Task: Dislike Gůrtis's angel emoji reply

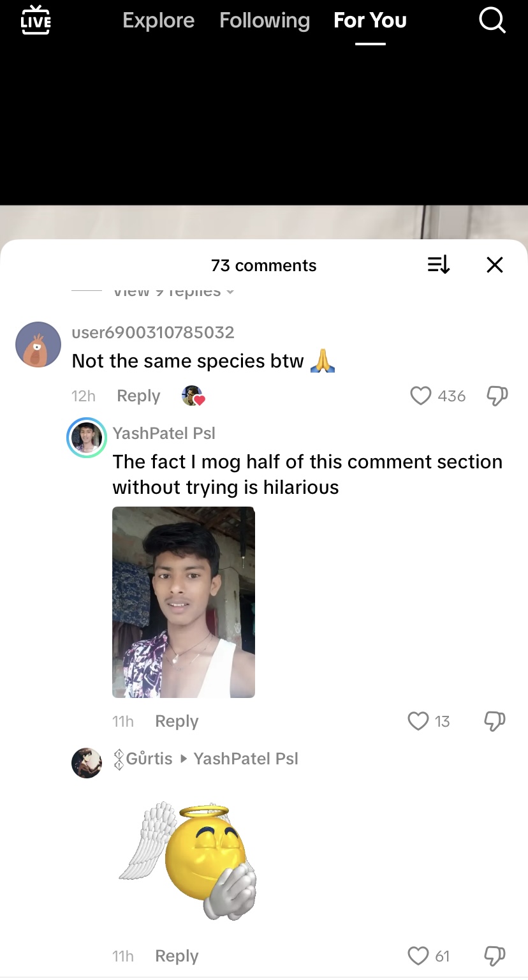Action: 495,956
